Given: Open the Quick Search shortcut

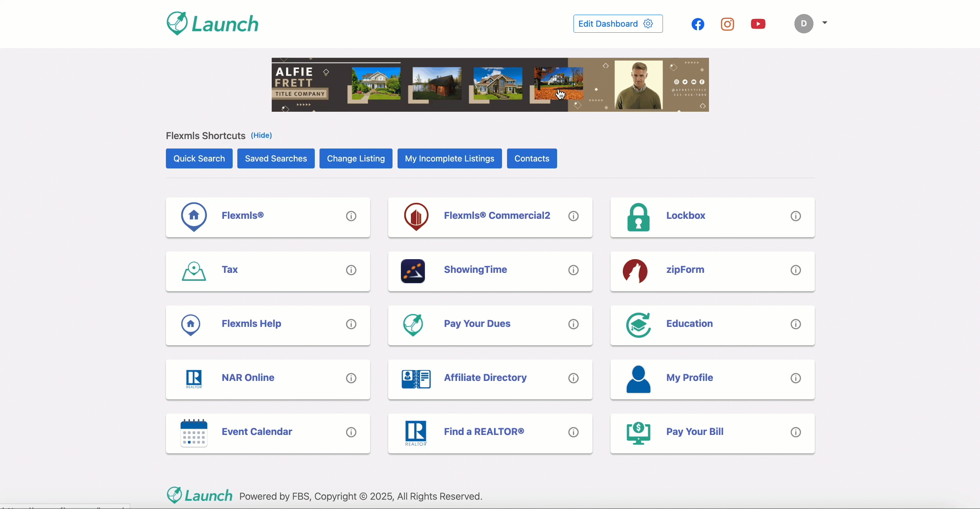Looking at the screenshot, I should [x=199, y=158].
